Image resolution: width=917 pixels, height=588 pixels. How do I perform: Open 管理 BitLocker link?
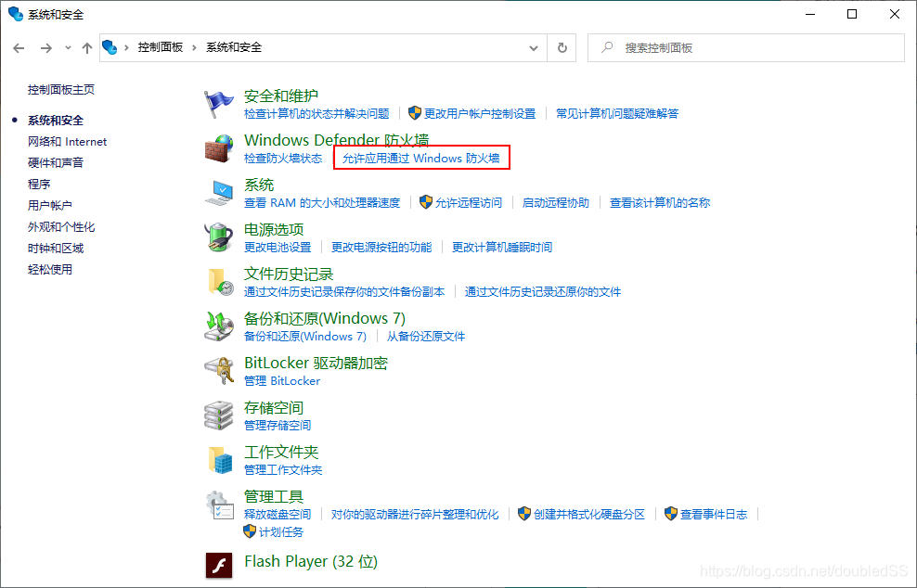(x=282, y=380)
